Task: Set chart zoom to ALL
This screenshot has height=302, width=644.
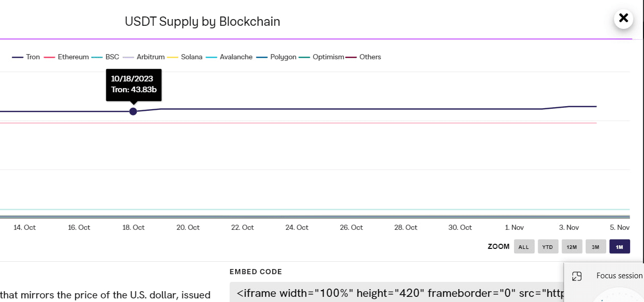Action: point(524,247)
